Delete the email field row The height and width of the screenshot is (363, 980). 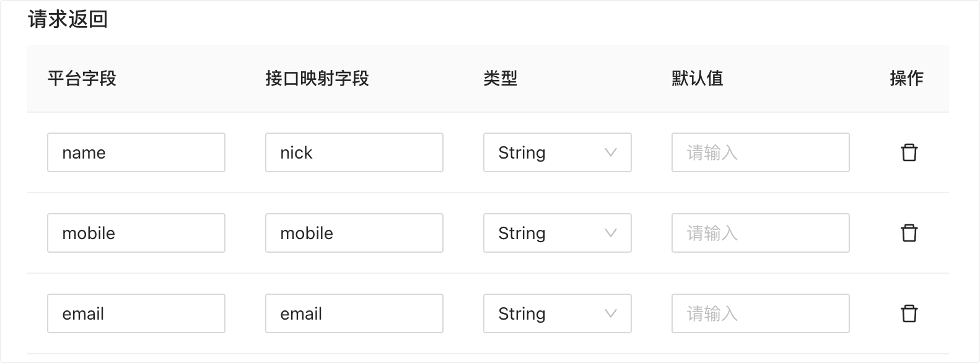point(909,313)
